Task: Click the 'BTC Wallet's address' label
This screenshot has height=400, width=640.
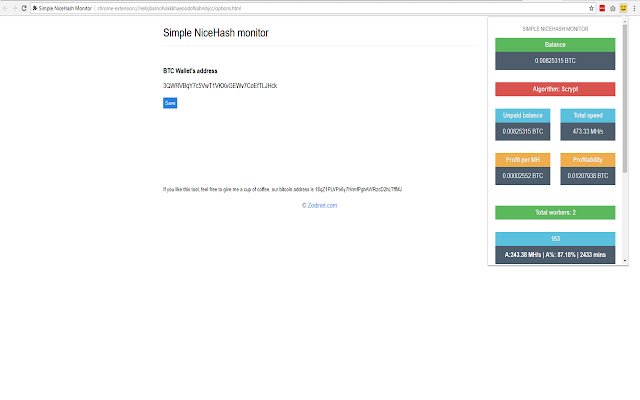Action: click(x=190, y=71)
